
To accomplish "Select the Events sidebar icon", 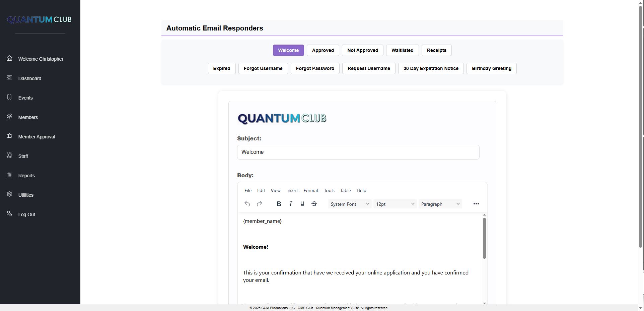I will (x=9, y=98).
